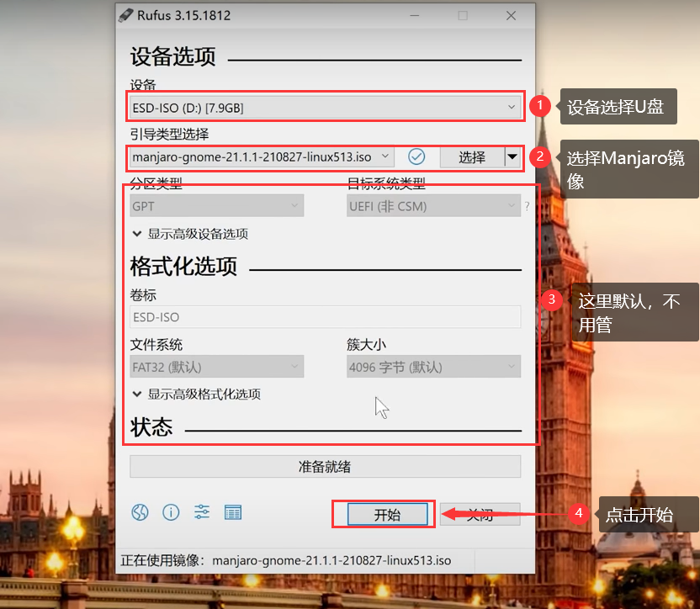The height and width of the screenshot is (609, 700).
Task: Expand 显示高级格式化选项
Action: tap(196, 395)
